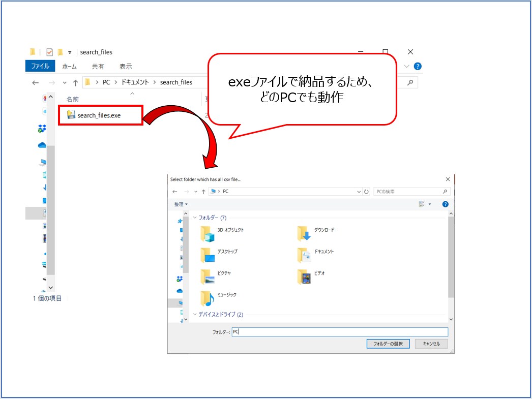Select PC icon in Explorer navigation pane

point(43,162)
